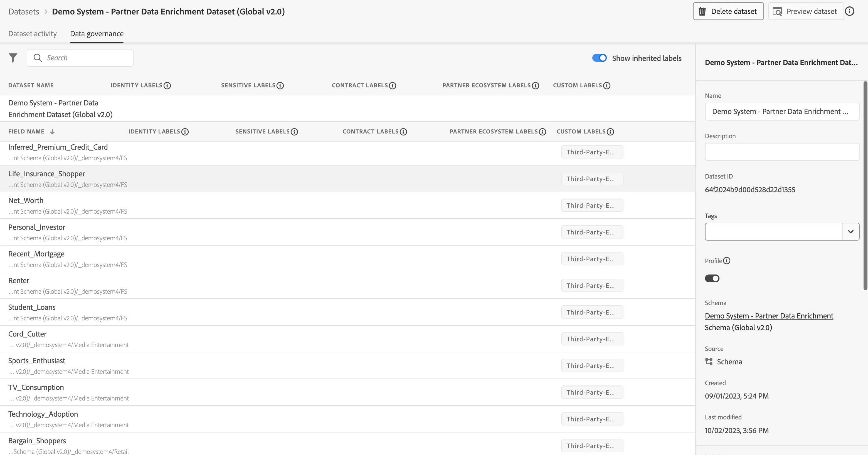Switch to Dataset activity tab
Image resolution: width=868 pixels, height=455 pixels.
[33, 34]
